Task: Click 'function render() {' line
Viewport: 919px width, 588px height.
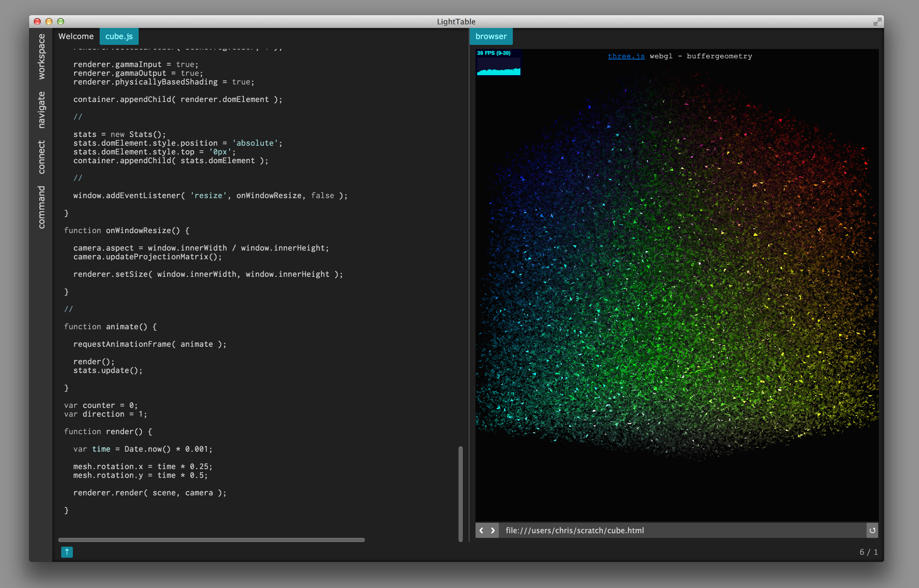Action: 108,432
